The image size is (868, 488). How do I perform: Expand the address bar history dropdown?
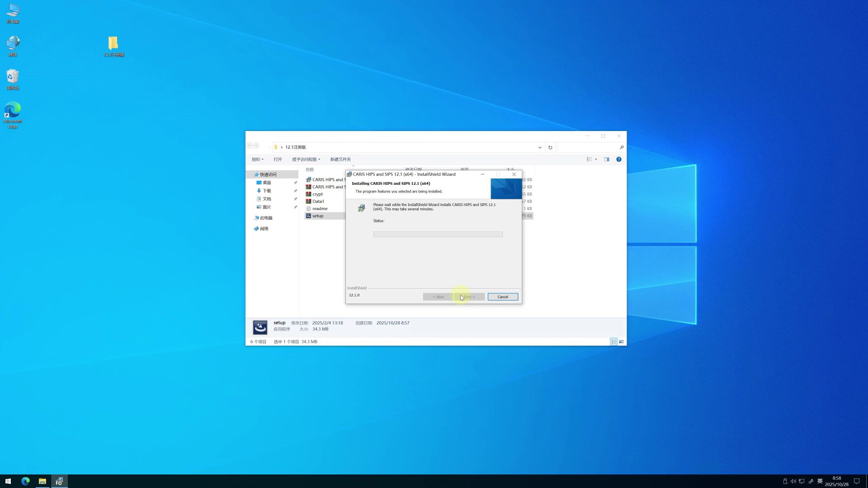pos(540,147)
